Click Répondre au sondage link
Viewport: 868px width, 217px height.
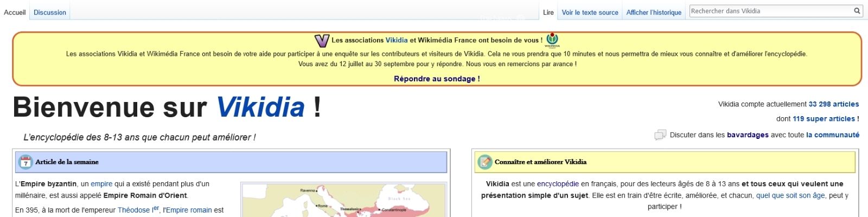(x=437, y=79)
